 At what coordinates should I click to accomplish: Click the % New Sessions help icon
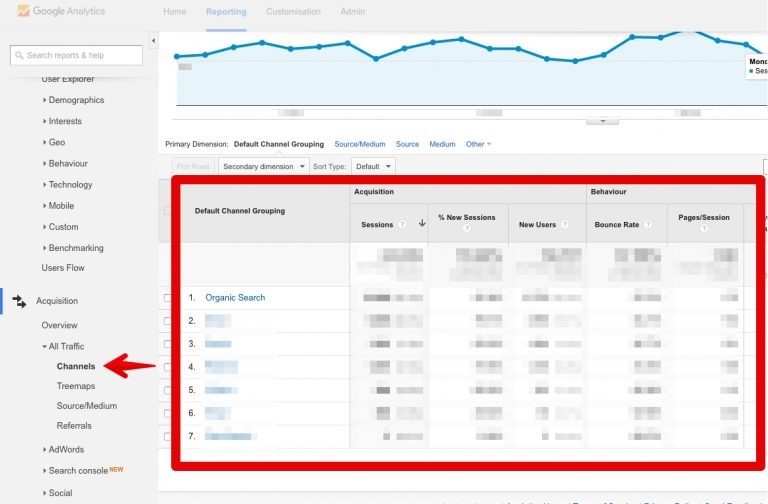[467, 228]
